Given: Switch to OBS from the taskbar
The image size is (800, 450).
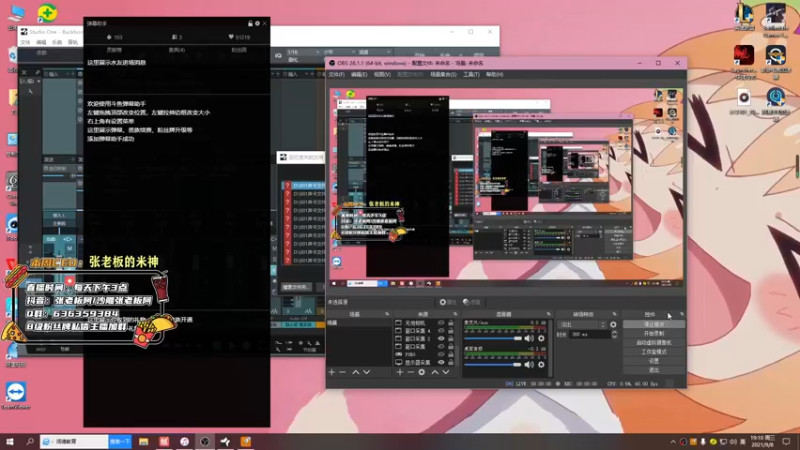Looking at the screenshot, I should point(205,441).
